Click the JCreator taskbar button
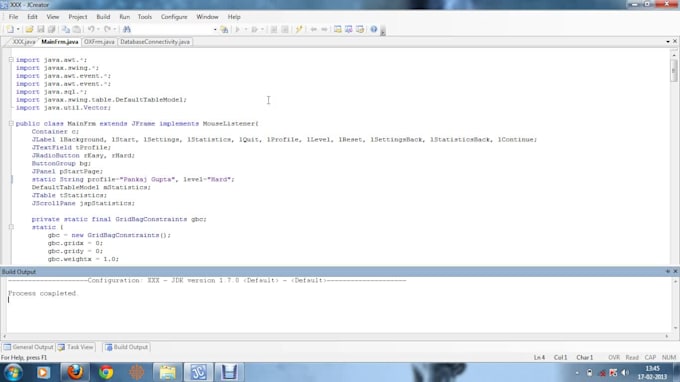680x382 pixels. [x=198, y=372]
